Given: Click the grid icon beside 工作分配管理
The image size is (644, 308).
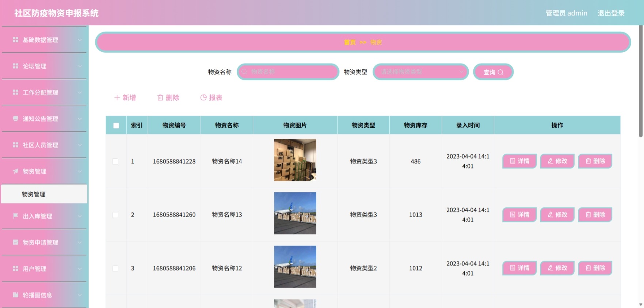Looking at the screenshot, I should tap(15, 92).
